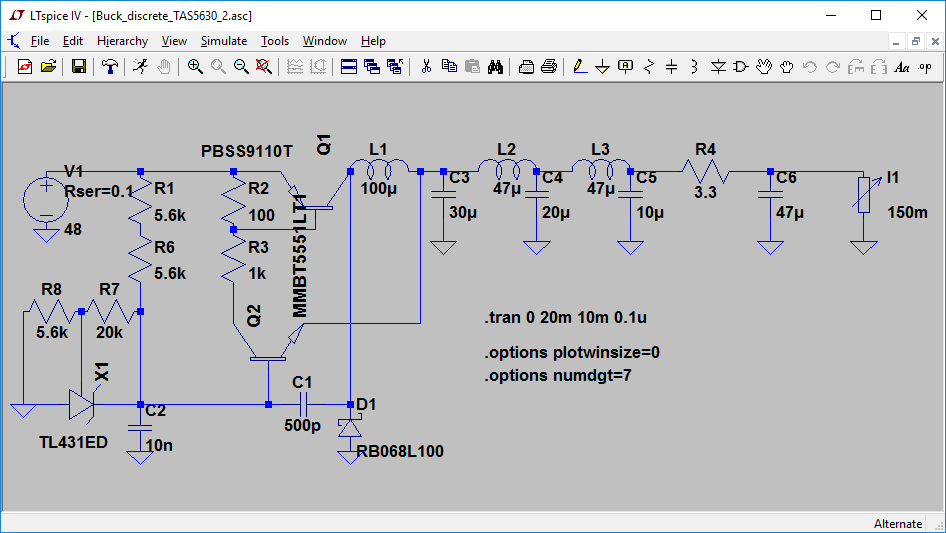Image resolution: width=946 pixels, height=533 pixels.
Task: Click the Text Aa tool icon
Action: [902, 67]
